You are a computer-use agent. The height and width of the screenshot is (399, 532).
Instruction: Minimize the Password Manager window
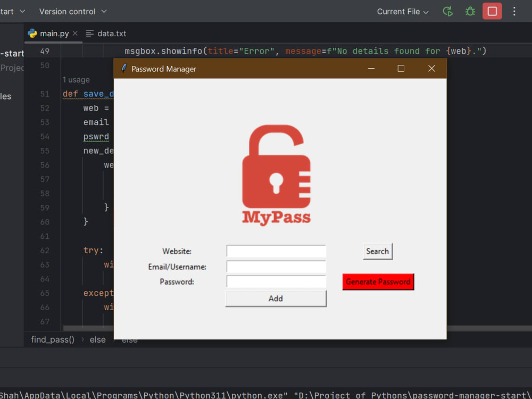point(371,69)
